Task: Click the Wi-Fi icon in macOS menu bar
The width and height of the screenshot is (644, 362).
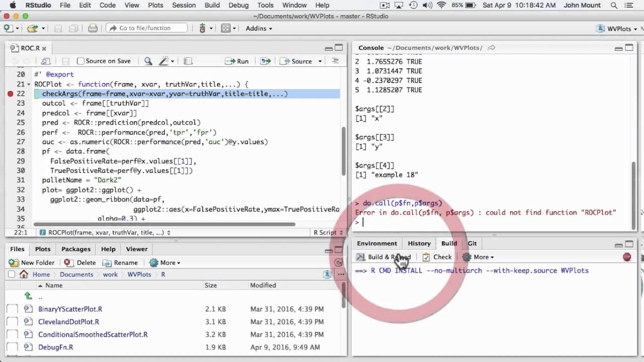Action: [441, 6]
